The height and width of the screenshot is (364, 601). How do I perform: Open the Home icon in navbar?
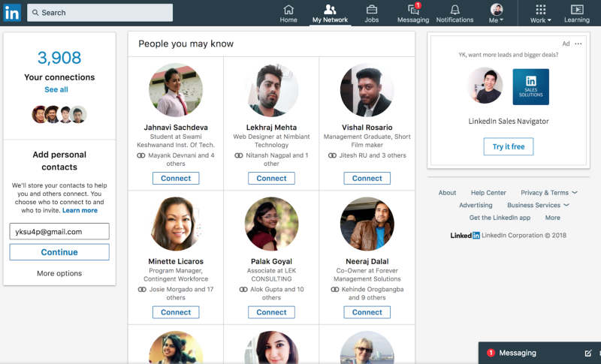288,9
